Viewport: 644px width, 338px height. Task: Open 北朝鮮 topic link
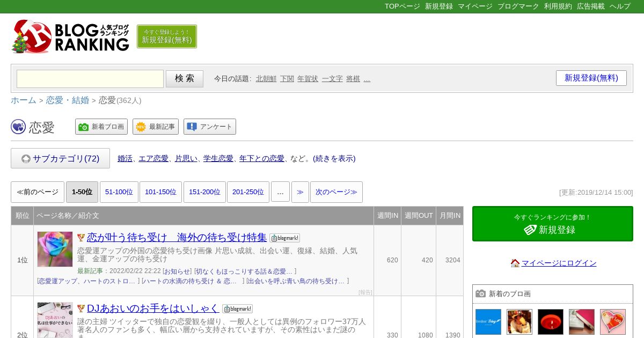point(266,78)
